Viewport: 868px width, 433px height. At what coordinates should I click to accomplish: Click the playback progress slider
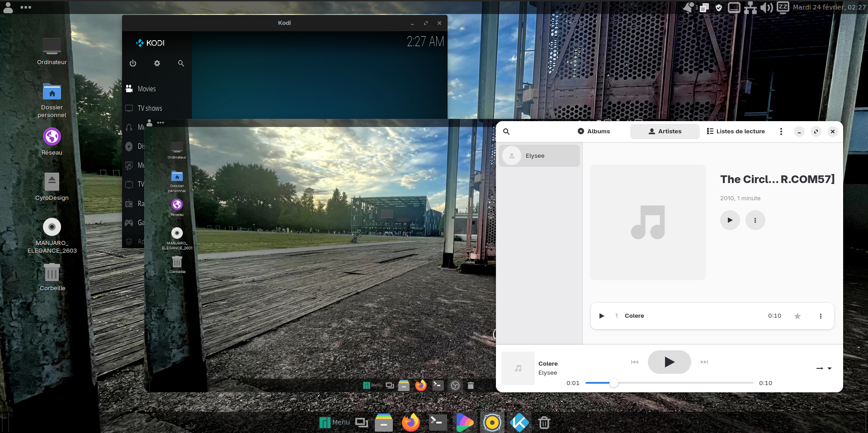point(669,383)
